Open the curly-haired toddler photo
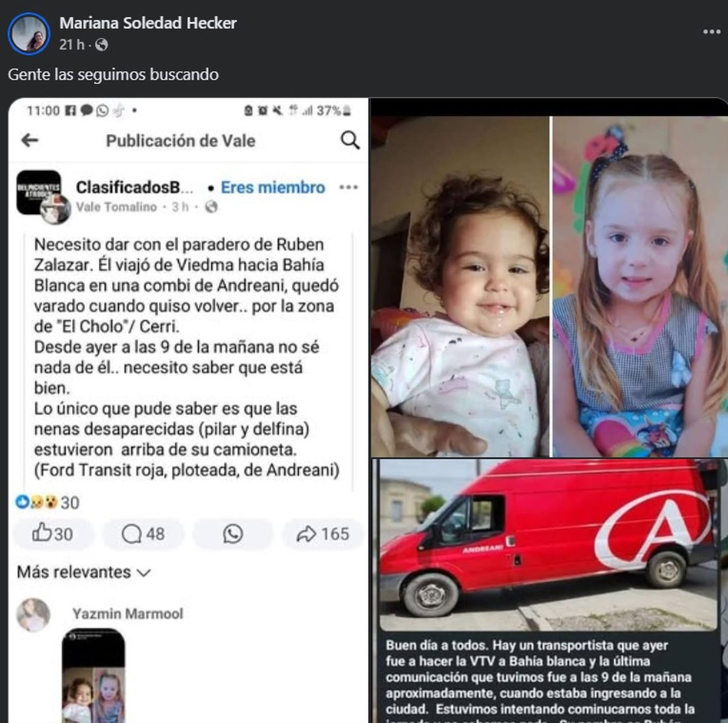The height and width of the screenshot is (723, 728). pos(460,286)
